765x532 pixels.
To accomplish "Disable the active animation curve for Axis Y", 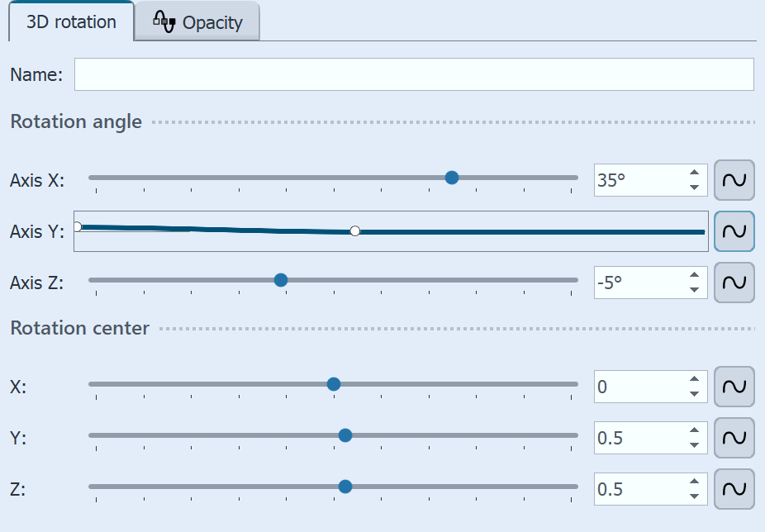I will click(x=734, y=232).
